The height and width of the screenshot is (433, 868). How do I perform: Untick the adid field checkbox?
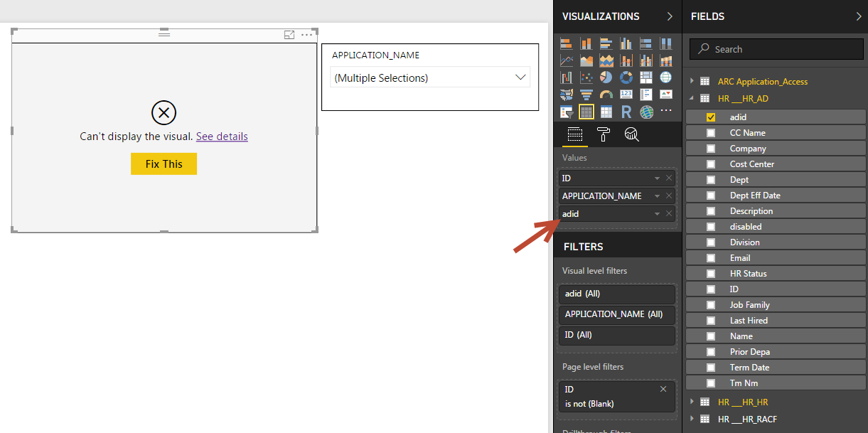[711, 117]
